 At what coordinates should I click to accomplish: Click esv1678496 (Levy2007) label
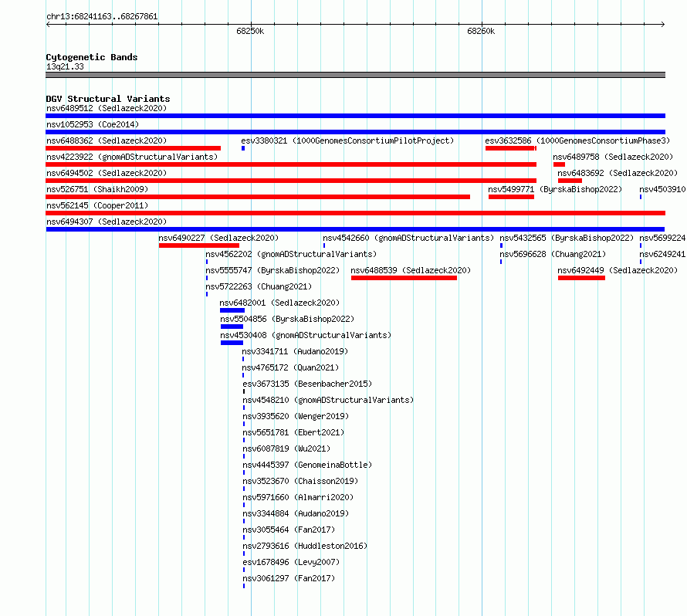coord(291,562)
